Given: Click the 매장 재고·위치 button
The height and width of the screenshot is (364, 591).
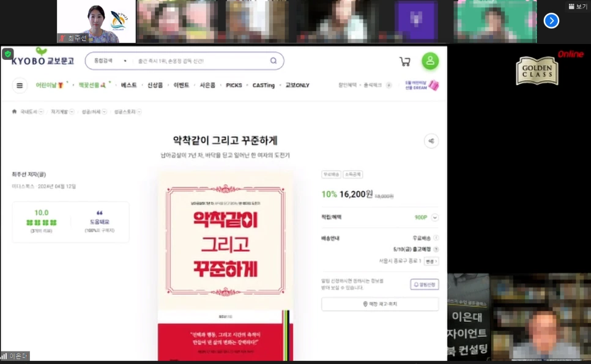Looking at the screenshot, I should tap(380, 304).
